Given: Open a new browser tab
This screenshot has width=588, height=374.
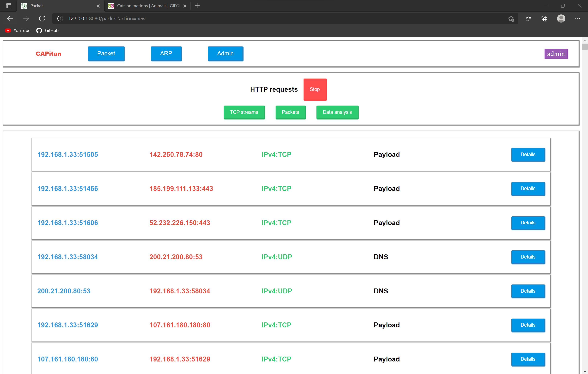Looking at the screenshot, I should 197,6.
